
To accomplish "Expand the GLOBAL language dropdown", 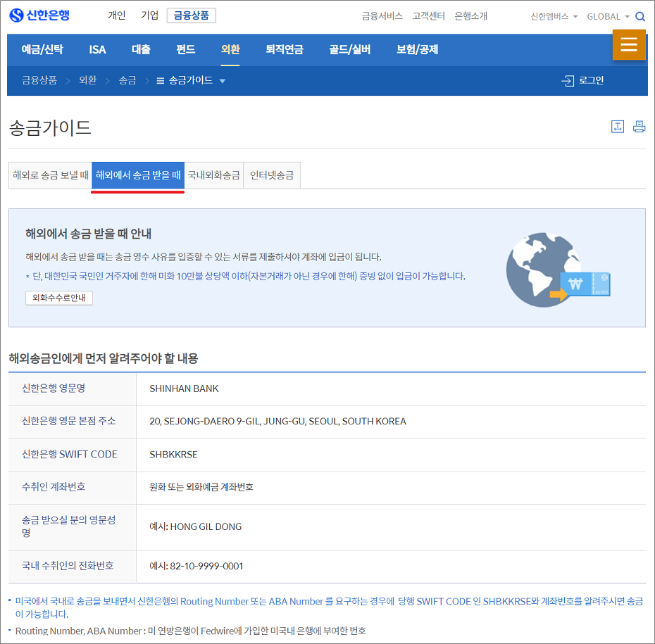I will pyautogui.click(x=609, y=16).
